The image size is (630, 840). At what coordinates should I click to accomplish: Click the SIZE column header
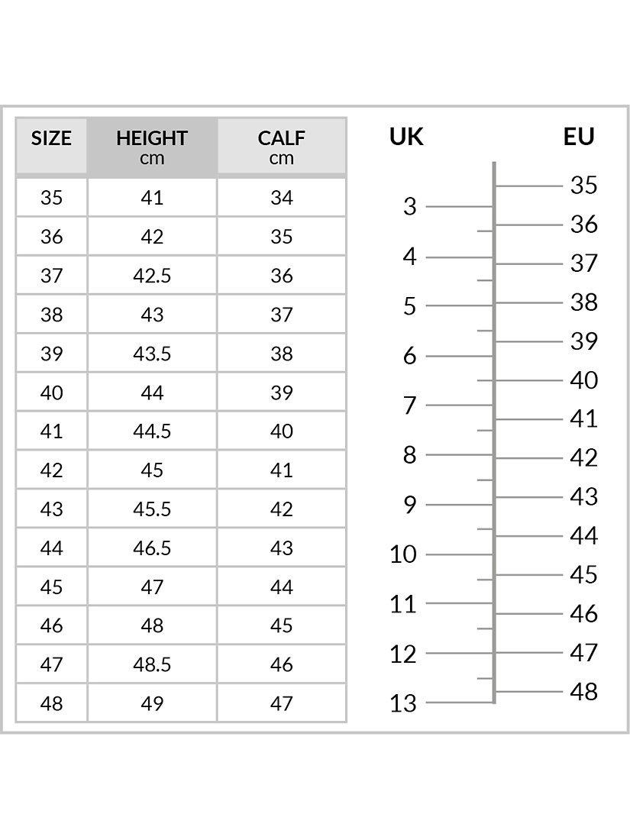[x=51, y=139]
